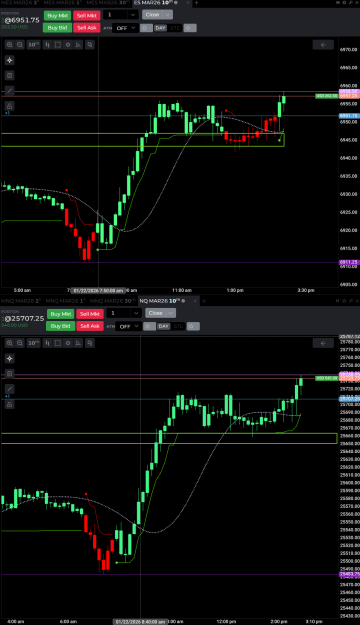Screen dimensions: 360x625
Task: Toggle the lock drawings icon on ES chart
Action: [10, 106]
